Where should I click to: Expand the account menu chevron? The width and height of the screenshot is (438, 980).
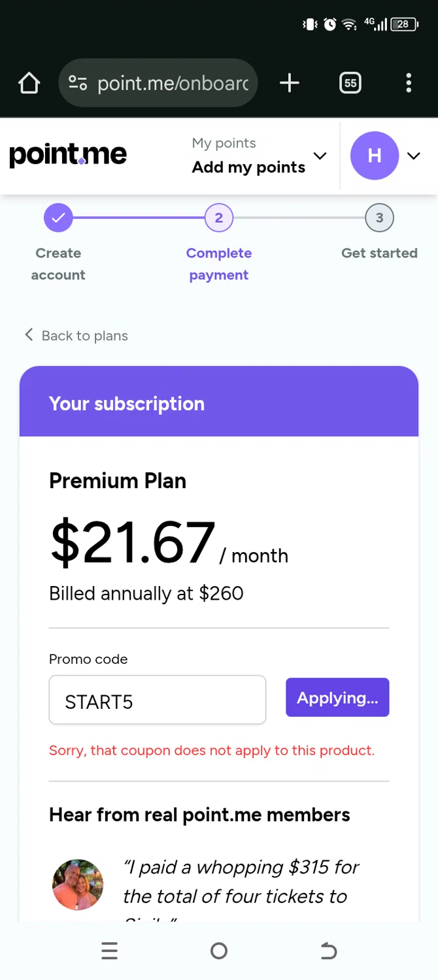[413, 155]
